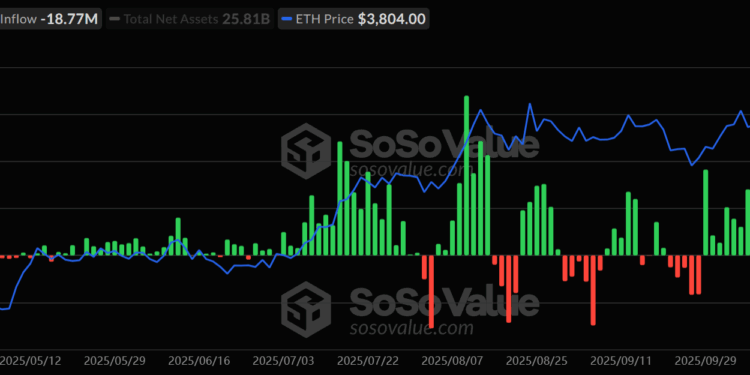Screen dimensions: 750x375
Task: Toggle the Inflow legend entry -18.77M
Action: [50, 19]
